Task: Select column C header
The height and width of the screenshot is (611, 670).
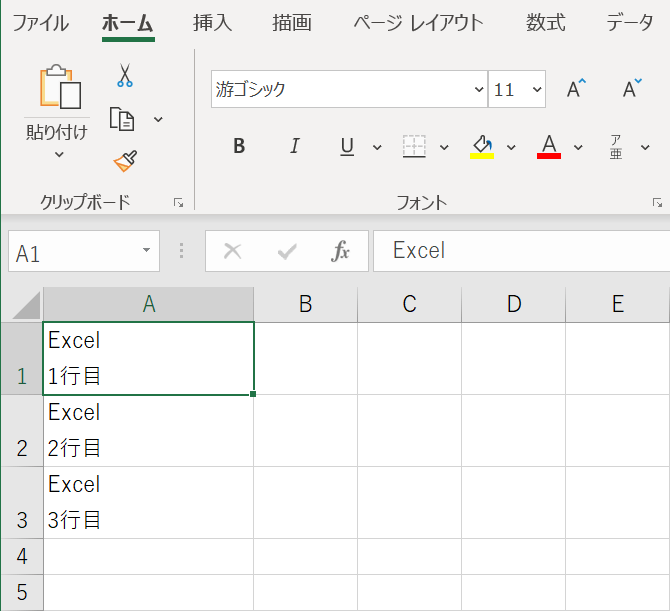Action: coord(409,304)
